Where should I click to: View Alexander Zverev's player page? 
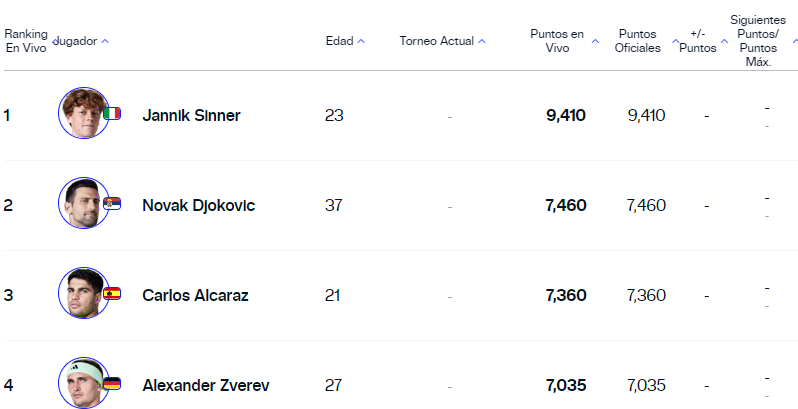tap(205, 385)
